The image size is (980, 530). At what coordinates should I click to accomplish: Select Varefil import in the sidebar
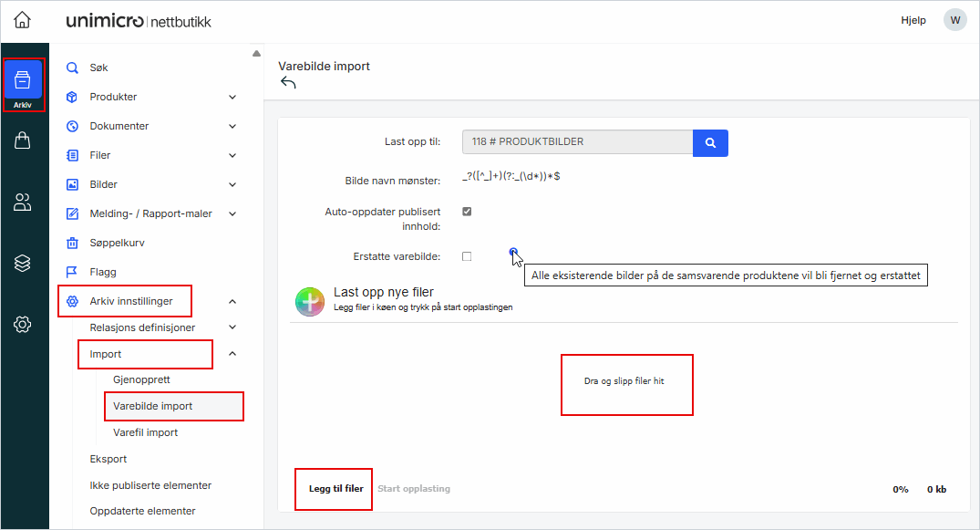(x=145, y=432)
